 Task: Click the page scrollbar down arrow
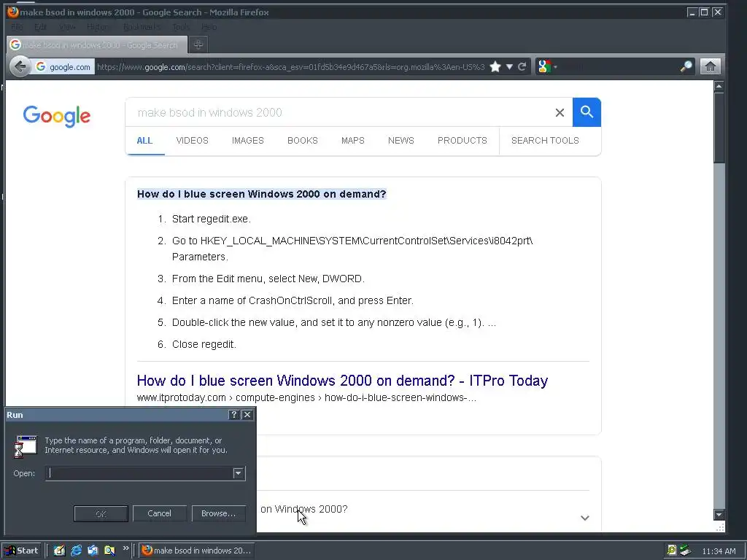pos(719,514)
